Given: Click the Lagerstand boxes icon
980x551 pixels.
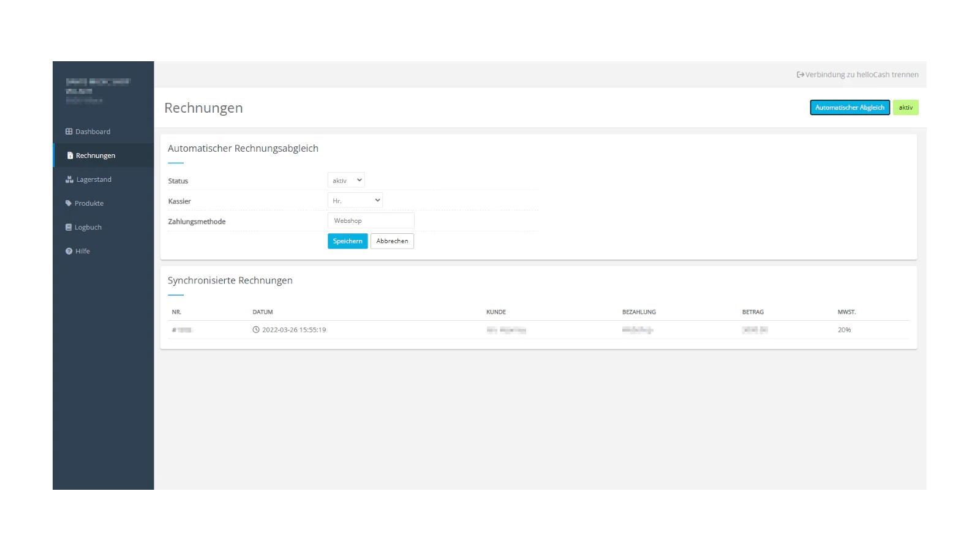Looking at the screenshot, I should coord(69,179).
